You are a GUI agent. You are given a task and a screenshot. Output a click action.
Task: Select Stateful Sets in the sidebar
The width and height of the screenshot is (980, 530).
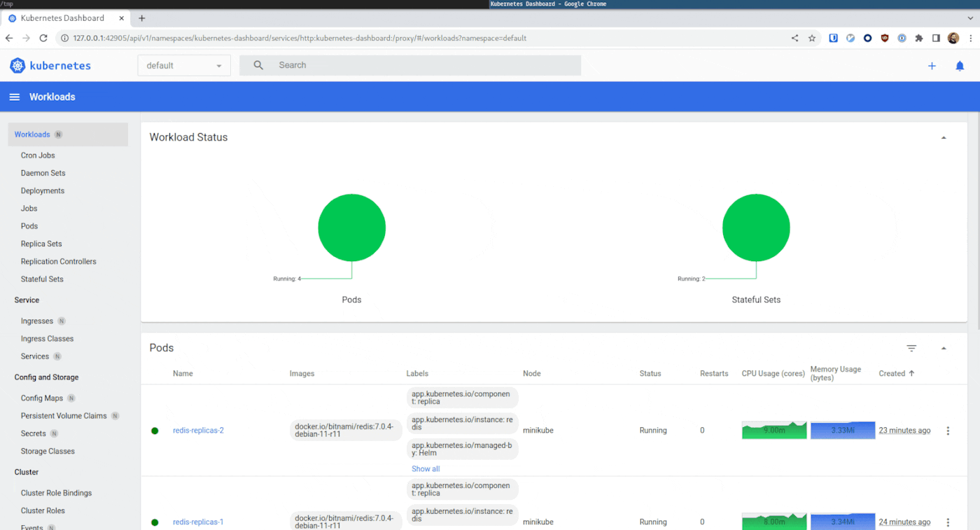(42, 279)
